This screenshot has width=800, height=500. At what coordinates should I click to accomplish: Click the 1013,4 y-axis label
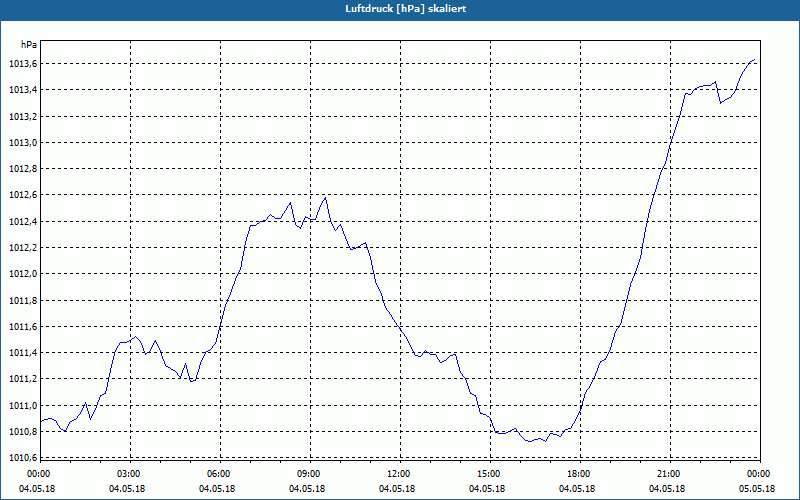point(23,90)
